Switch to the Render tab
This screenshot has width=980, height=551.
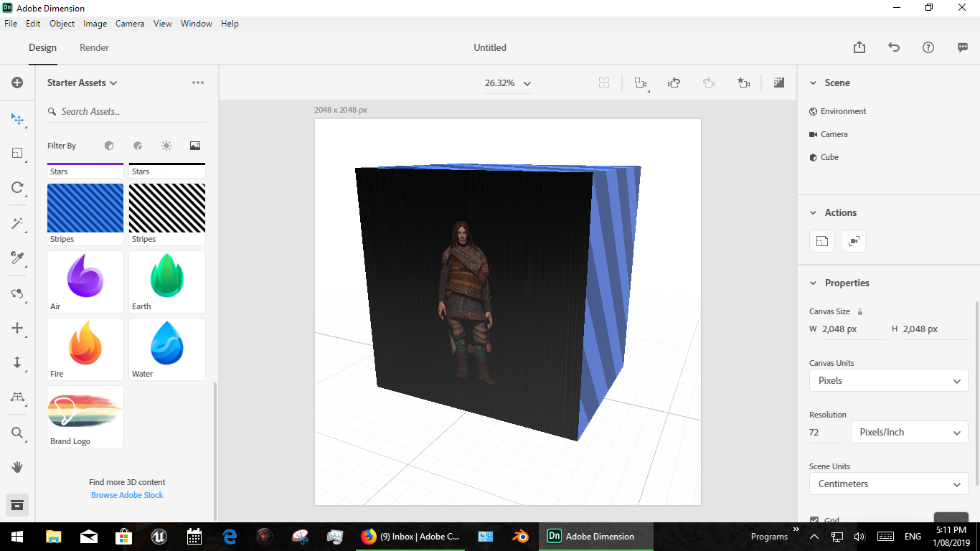(94, 47)
